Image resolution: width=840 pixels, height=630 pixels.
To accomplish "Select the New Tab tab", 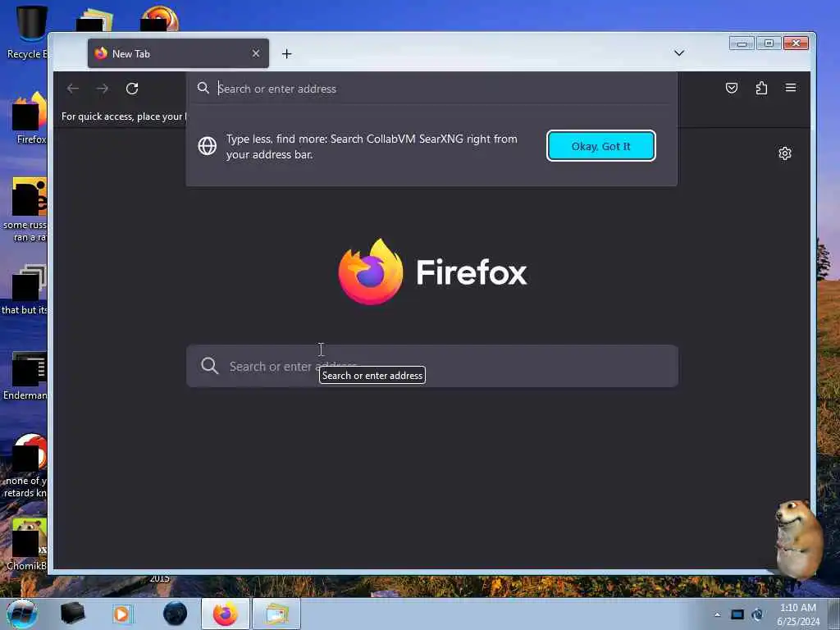I will pos(178,53).
